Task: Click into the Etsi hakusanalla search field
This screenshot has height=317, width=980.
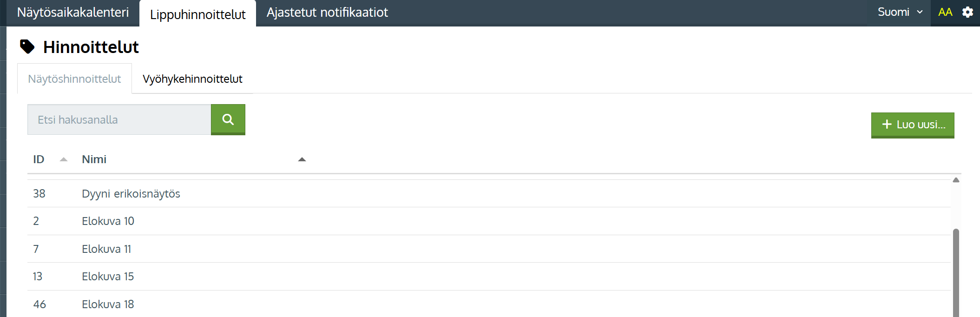Action: 119,120
